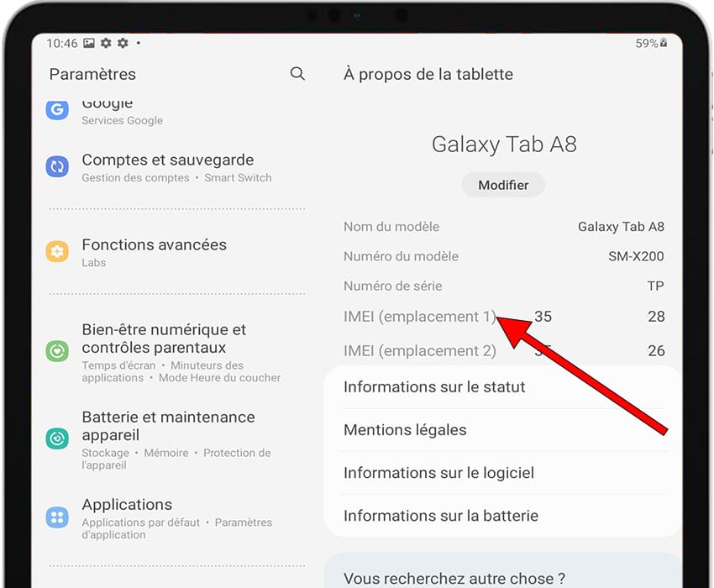The image size is (714, 588).
Task: Tap the 10:46 clock in status bar
Action: (62, 44)
